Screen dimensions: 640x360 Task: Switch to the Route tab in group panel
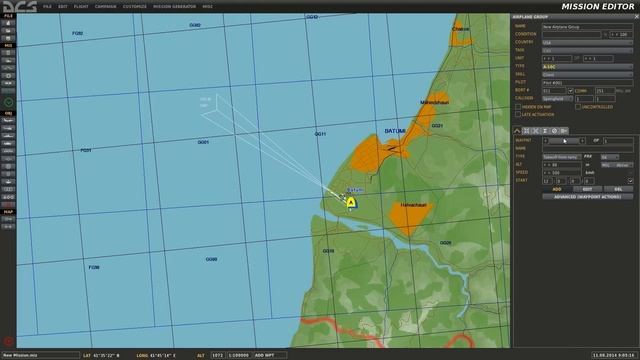pos(517,131)
